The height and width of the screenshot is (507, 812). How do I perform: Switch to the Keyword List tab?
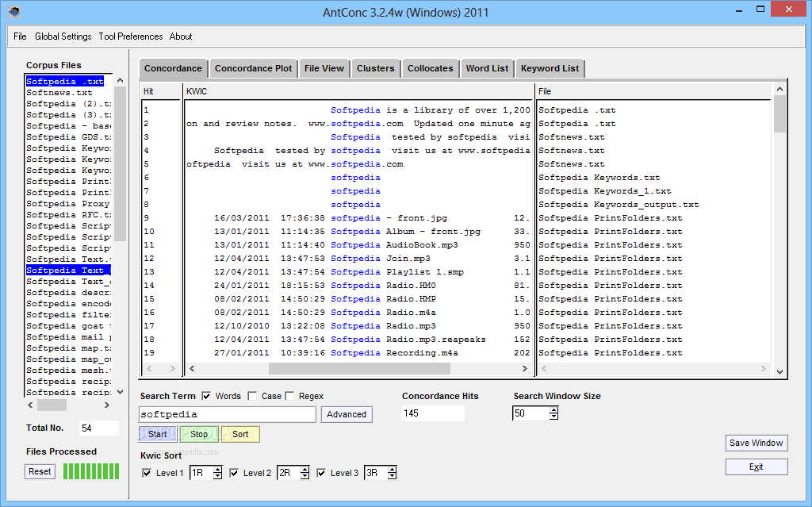pos(550,68)
